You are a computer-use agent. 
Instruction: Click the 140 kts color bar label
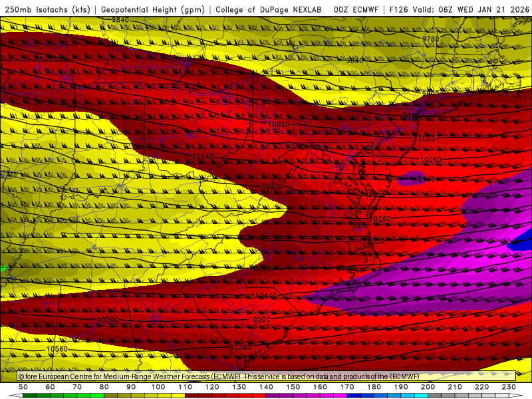(267, 387)
